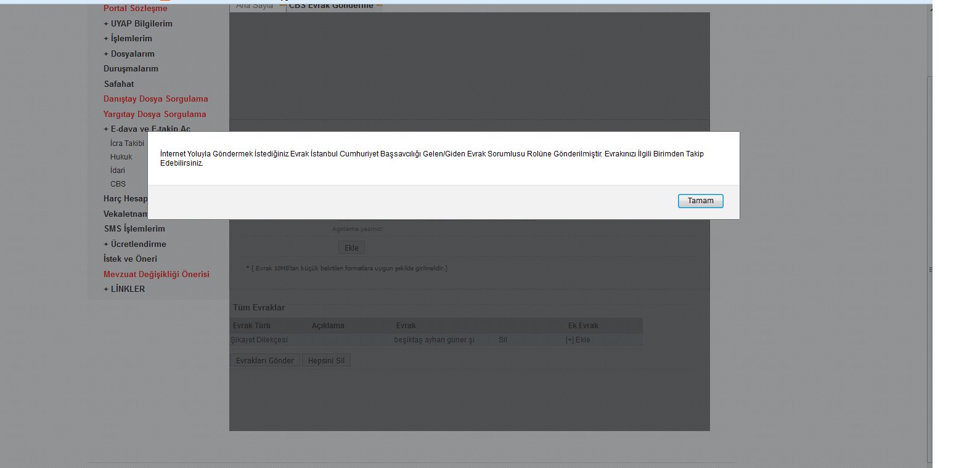Click Sil in the Şikayet Dilekçesi row
This screenshot has width=980, height=468.
click(x=503, y=340)
